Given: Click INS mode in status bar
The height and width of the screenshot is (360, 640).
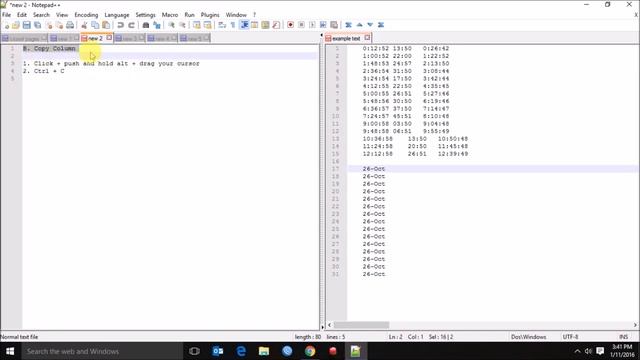Looking at the screenshot, I should [623, 337].
